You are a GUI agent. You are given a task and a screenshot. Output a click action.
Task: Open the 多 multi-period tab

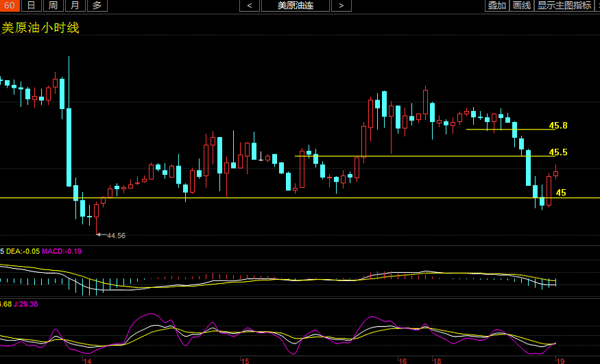[x=97, y=5]
